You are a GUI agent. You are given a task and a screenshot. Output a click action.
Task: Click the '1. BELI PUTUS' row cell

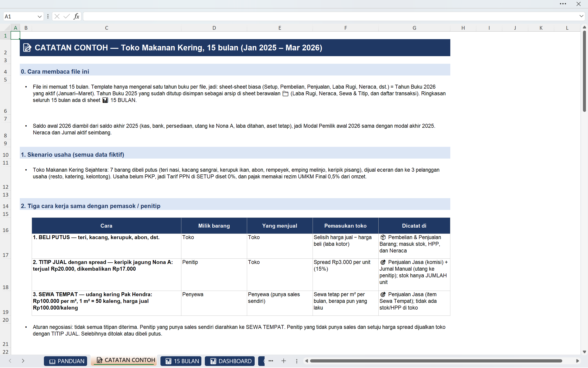point(106,246)
